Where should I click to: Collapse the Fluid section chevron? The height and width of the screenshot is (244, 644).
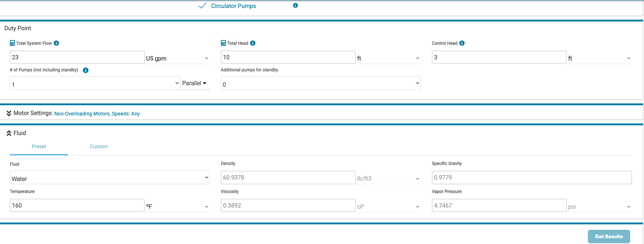[x=9, y=133]
